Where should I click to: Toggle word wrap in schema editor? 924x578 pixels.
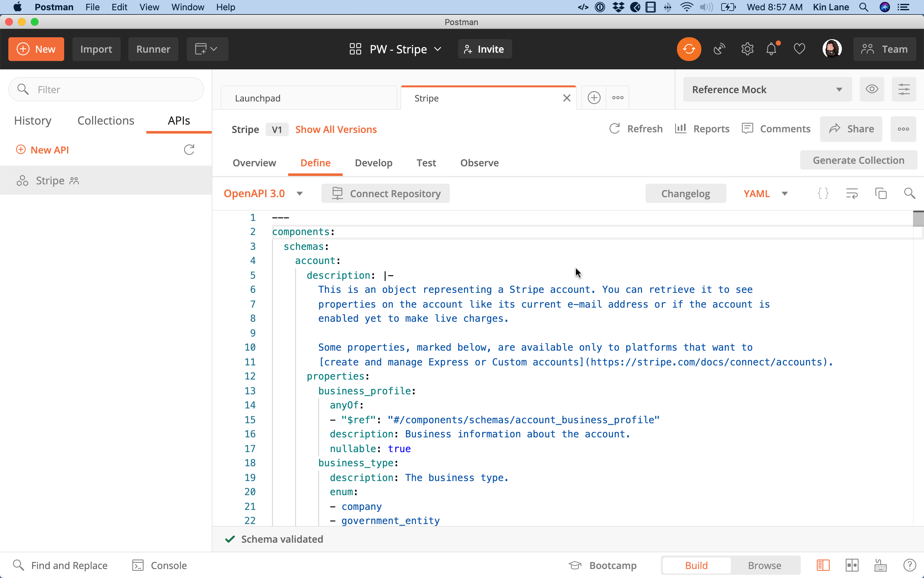852,193
